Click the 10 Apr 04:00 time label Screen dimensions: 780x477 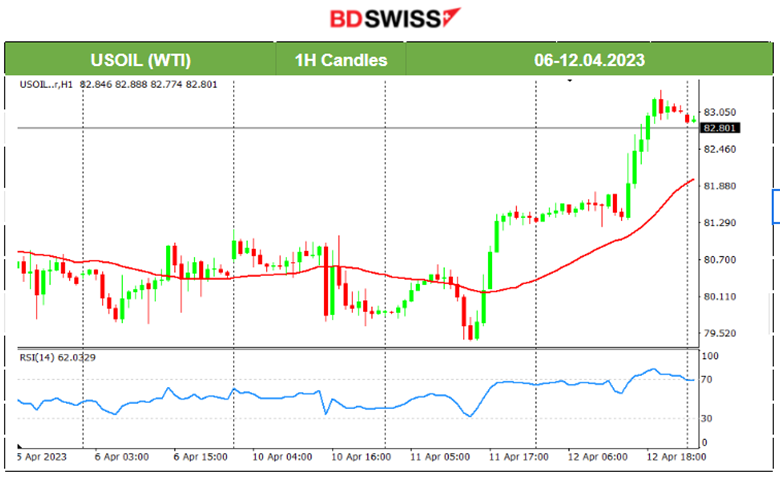tap(282, 457)
